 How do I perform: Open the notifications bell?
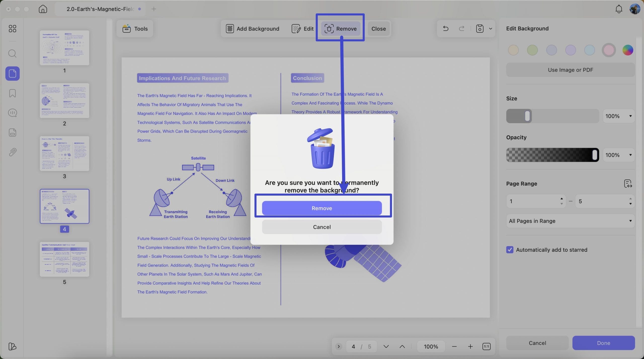[619, 9]
